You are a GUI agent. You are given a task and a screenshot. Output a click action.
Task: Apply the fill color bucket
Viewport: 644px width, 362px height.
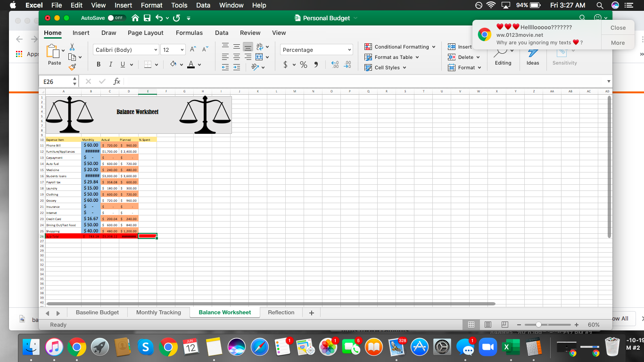click(x=173, y=65)
